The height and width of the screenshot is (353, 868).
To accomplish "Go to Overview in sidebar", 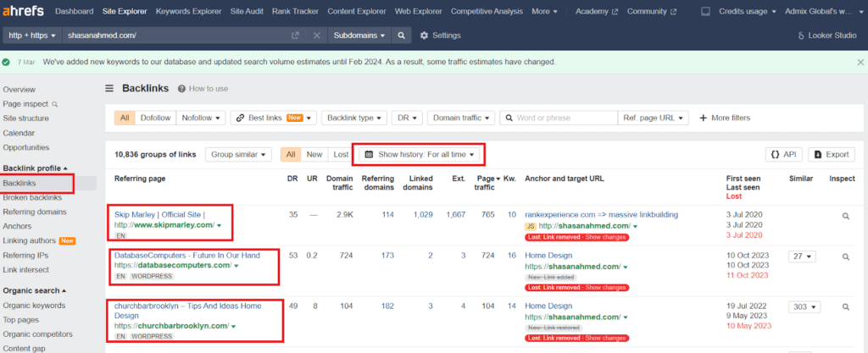I will coord(19,90).
